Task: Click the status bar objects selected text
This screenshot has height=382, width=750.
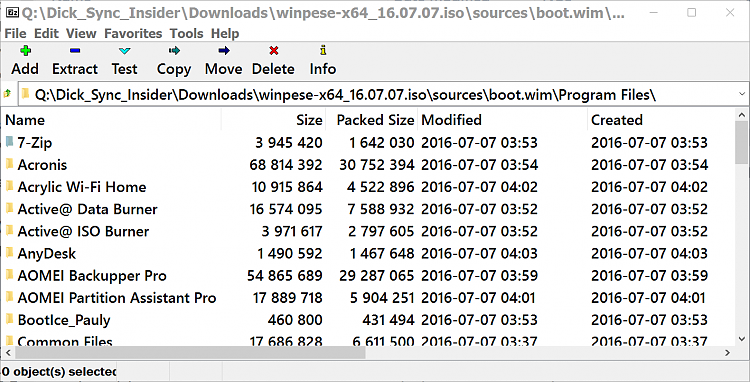Action: (x=59, y=371)
